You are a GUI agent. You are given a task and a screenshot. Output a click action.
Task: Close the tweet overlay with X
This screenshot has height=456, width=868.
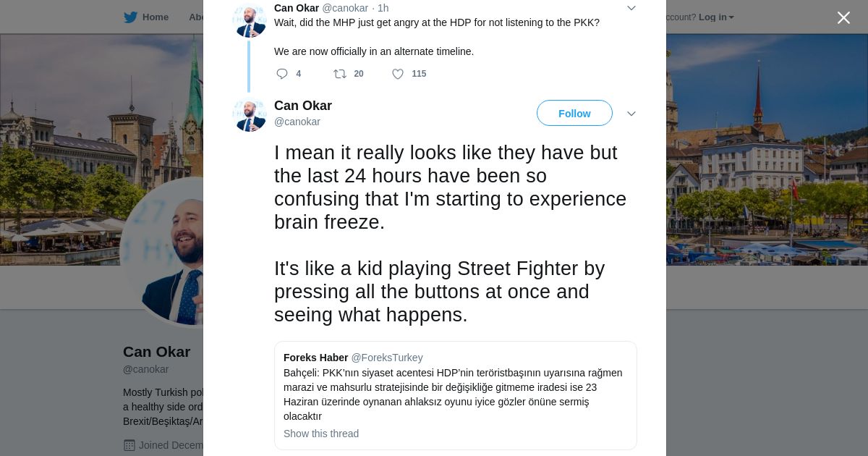pyautogui.click(x=843, y=18)
